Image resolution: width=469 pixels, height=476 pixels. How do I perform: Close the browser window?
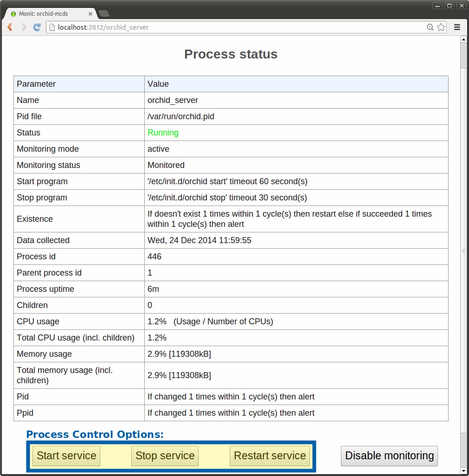pos(462,6)
